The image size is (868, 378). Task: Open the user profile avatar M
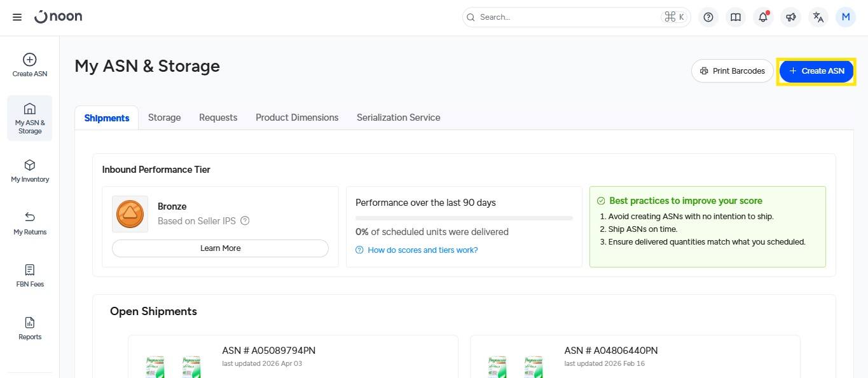[x=846, y=17]
